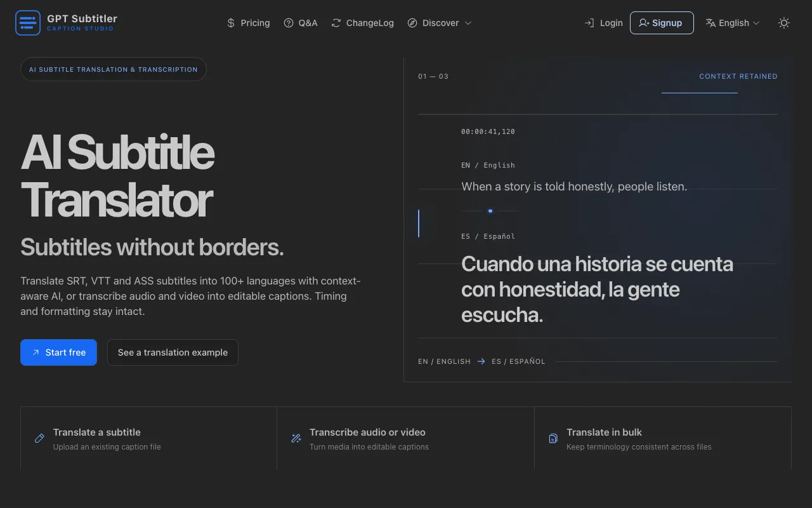
Task: Open the Pricing page
Action: tap(248, 23)
